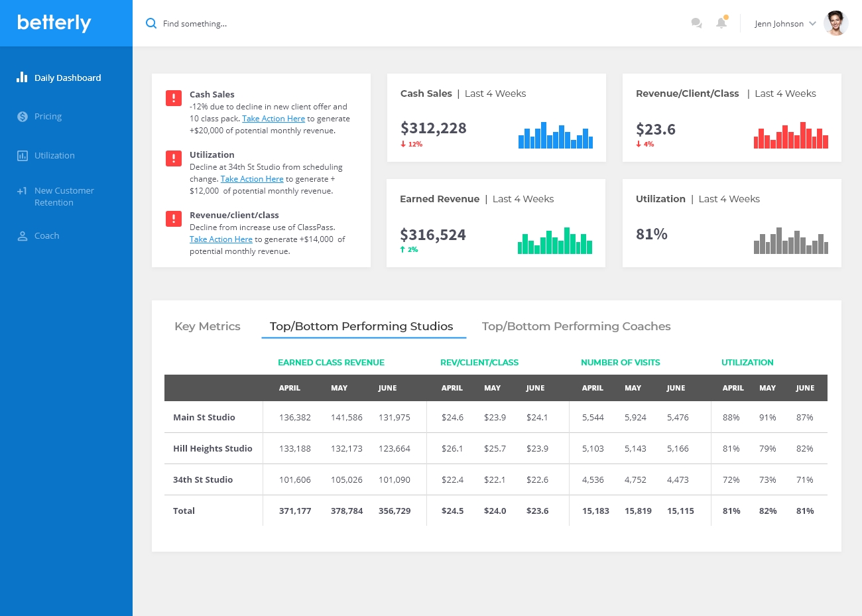Click the search magnifier icon
The height and width of the screenshot is (616, 862).
(x=151, y=23)
